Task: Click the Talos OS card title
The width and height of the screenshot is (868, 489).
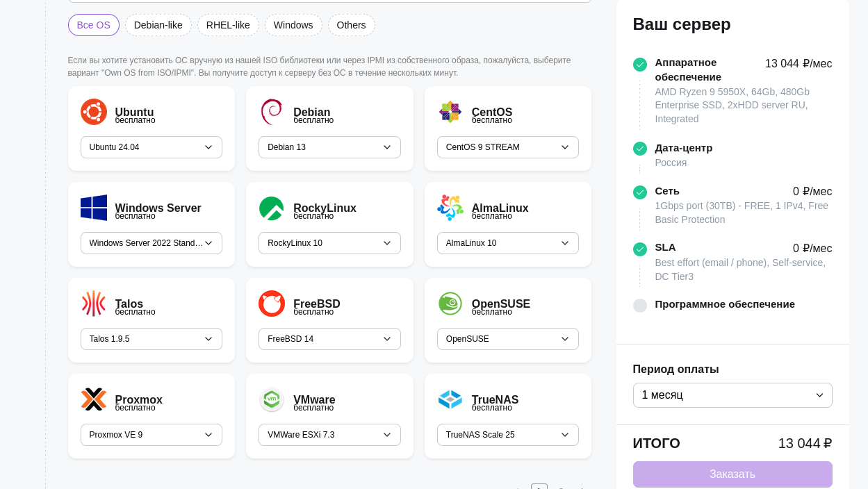Action: (x=129, y=304)
